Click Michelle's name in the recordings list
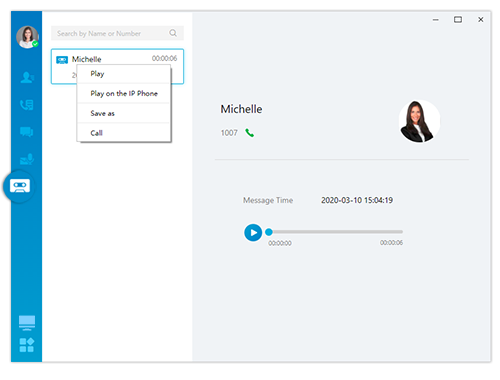 point(87,59)
